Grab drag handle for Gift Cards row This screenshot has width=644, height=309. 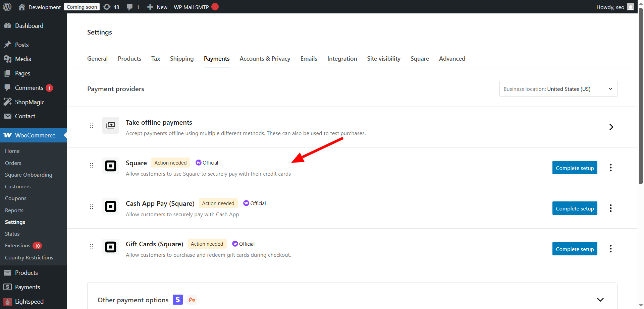[x=91, y=247]
